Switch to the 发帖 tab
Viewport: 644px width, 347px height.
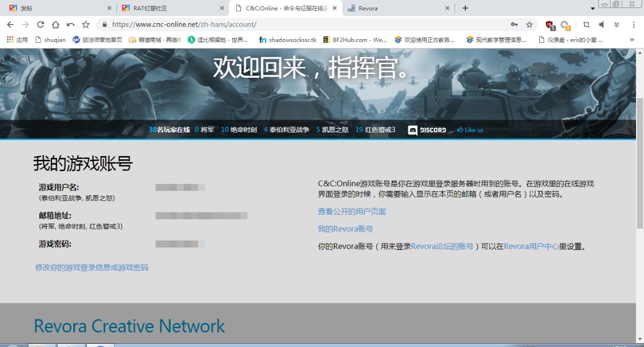tap(60, 8)
